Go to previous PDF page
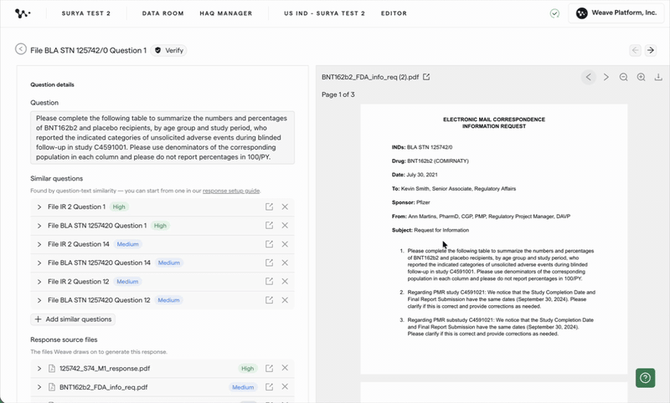Viewport: 670px width, 403px height. pyautogui.click(x=588, y=77)
